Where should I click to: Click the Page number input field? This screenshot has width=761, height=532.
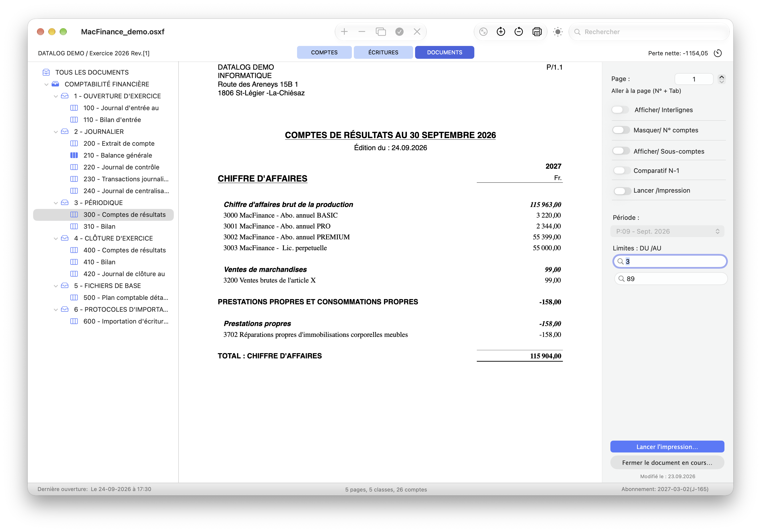click(x=694, y=79)
